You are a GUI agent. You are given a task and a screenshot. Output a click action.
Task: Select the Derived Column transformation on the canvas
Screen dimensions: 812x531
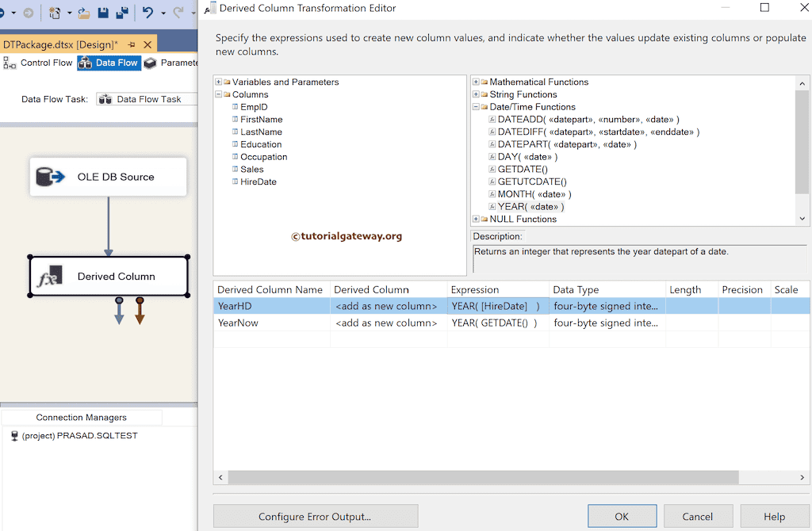[x=108, y=276]
